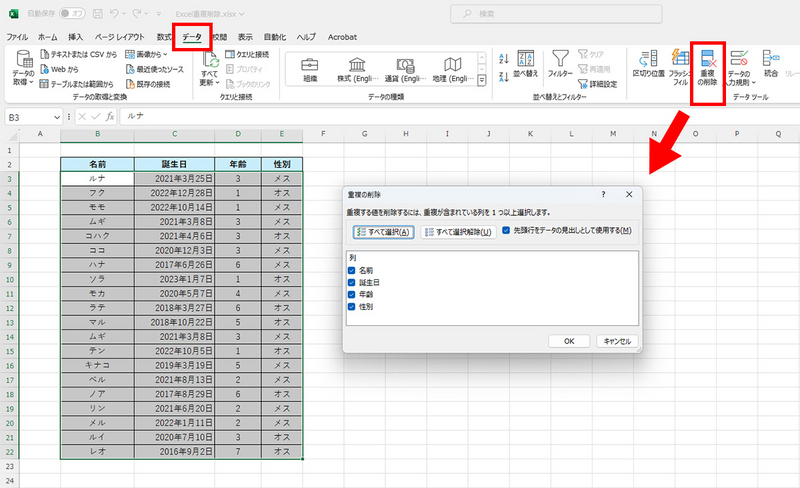Open Data Validation (データの入力規則) icon
The height and width of the screenshot is (488, 800).
[x=739, y=67]
